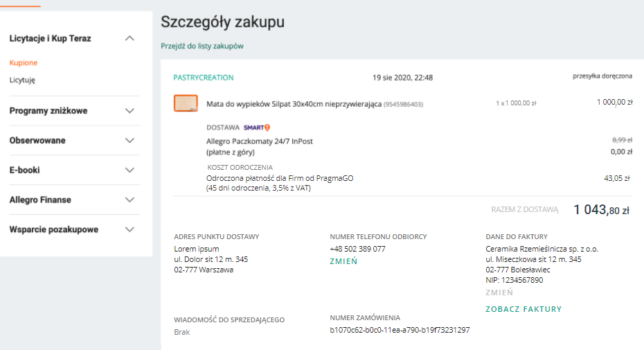Open the Licytuję menu item
Screen dimensions: 644x350
[22, 80]
